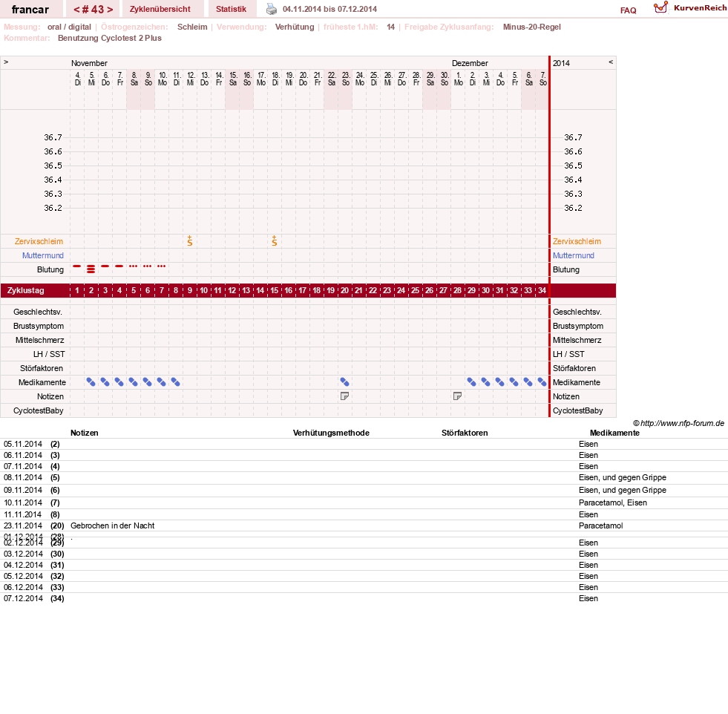Click the left Muttermund row label
Screen dimensions: 728x714
43,255
